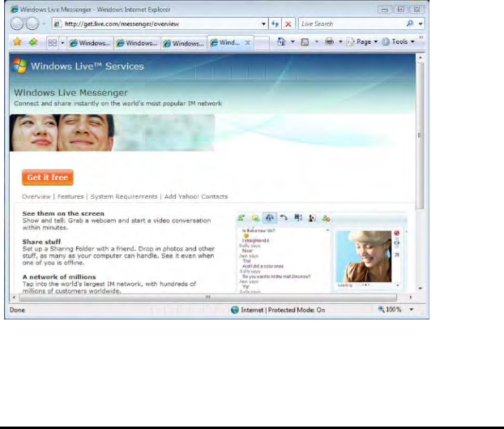Open the Overview link
This screenshot has height=429, width=504.
(x=36, y=196)
